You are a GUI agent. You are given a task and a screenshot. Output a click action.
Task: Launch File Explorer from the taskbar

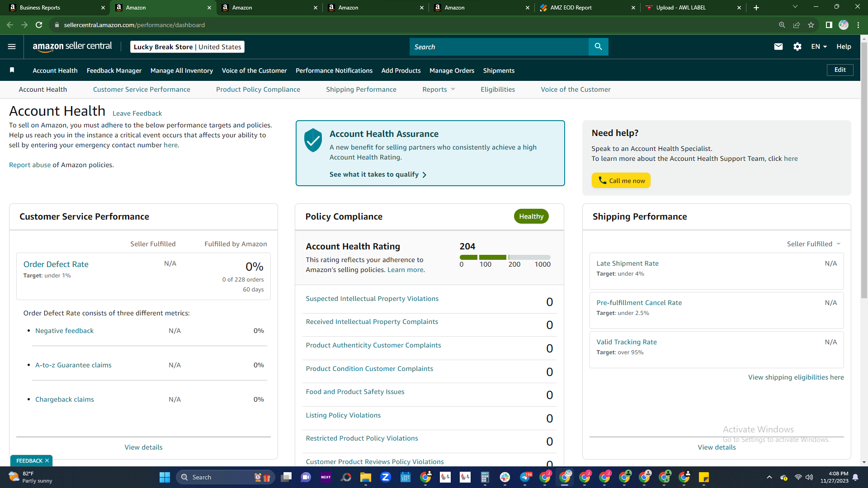pos(365,477)
